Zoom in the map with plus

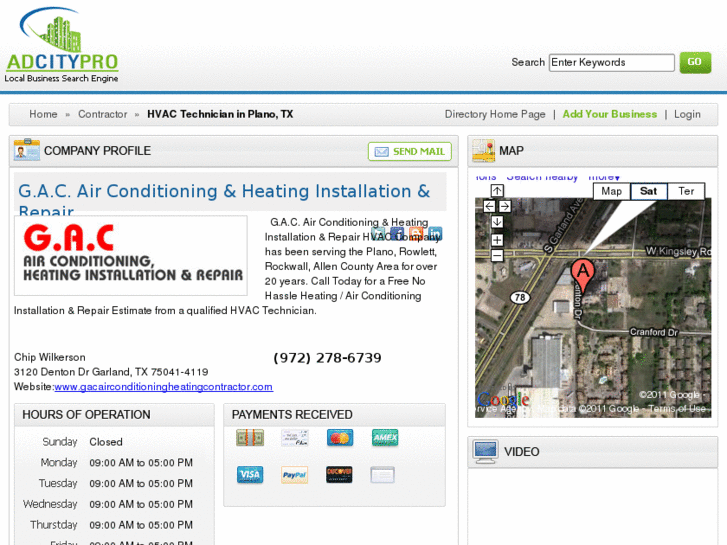(x=497, y=240)
